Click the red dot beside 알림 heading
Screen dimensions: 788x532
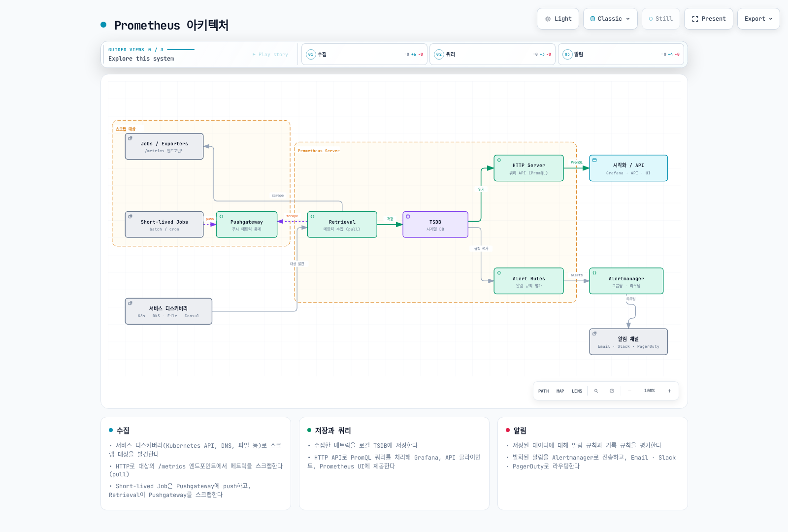508,430
